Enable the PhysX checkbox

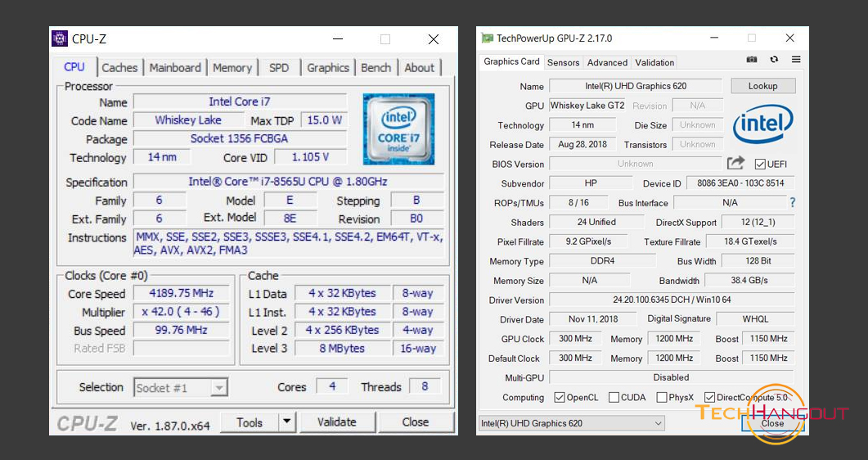tap(662, 398)
